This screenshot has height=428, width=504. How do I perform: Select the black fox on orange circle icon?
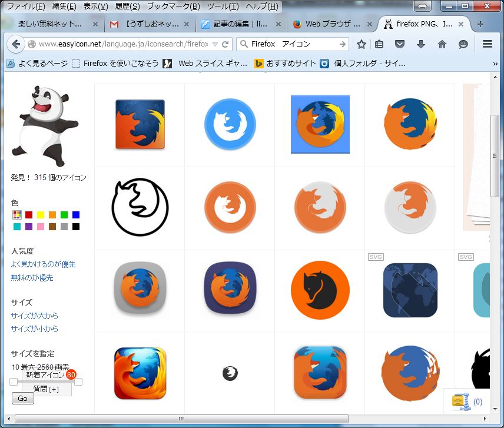coord(320,290)
